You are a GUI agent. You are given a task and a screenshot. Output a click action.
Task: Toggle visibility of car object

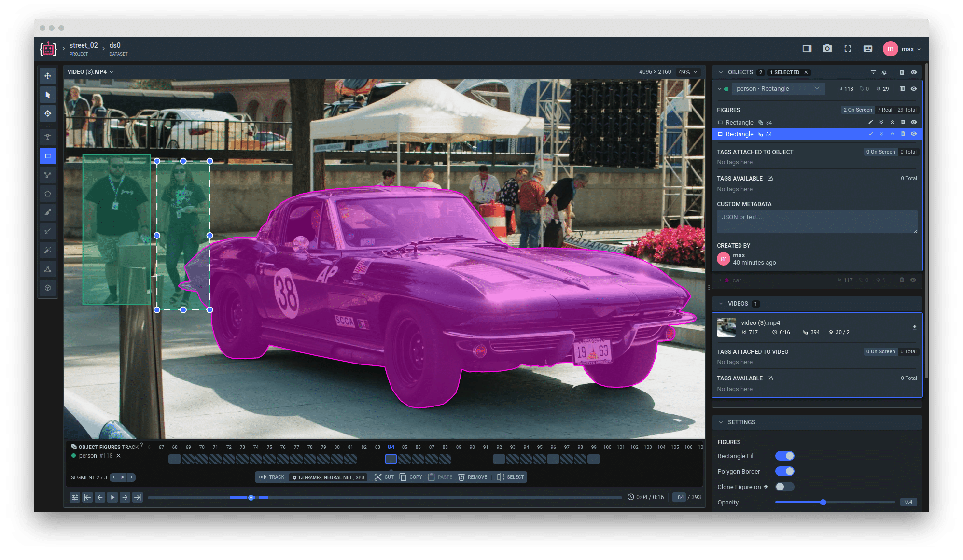[913, 280]
